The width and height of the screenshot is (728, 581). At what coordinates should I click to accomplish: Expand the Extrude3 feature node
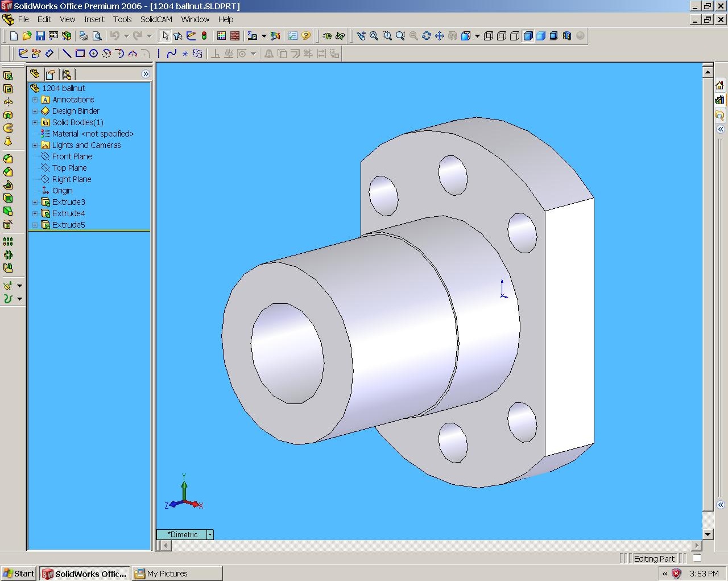click(x=35, y=202)
